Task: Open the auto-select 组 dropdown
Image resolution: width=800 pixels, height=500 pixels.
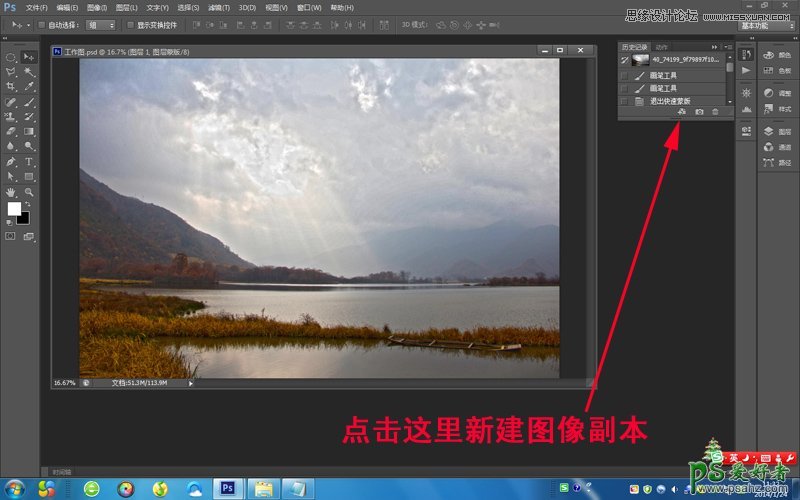Action: [100, 24]
